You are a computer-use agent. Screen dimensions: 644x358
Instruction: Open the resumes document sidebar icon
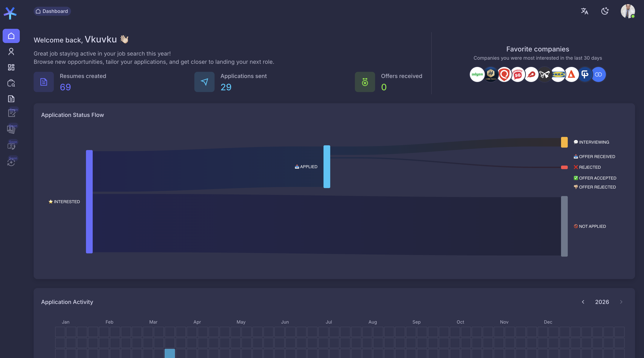[x=11, y=99]
